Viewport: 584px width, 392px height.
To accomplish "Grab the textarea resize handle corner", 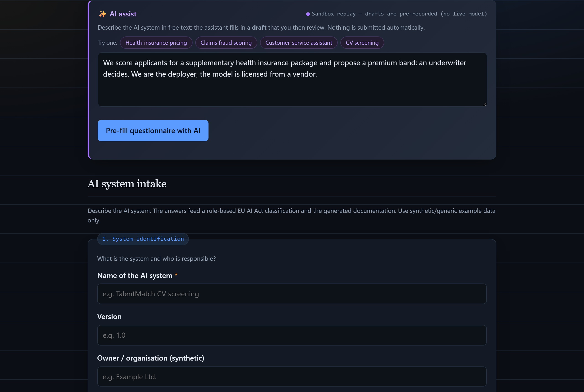I will coord(485,104).
